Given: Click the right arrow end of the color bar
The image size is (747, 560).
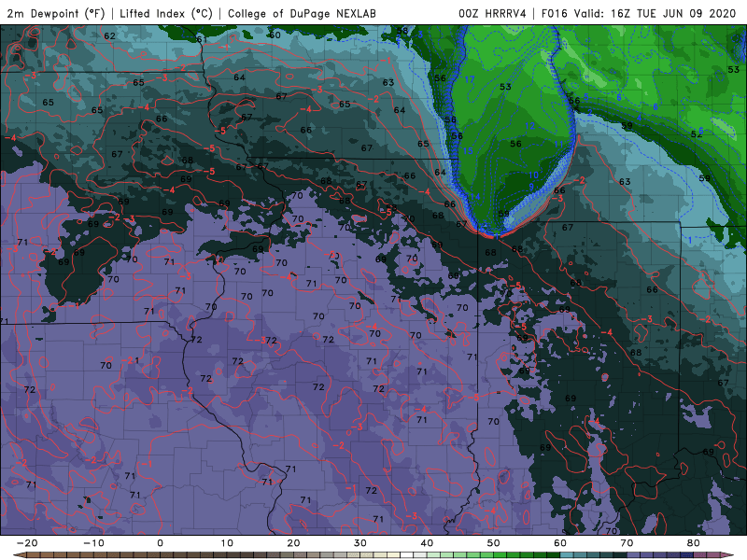Looking at the screenshot, I should pos(729,555).
